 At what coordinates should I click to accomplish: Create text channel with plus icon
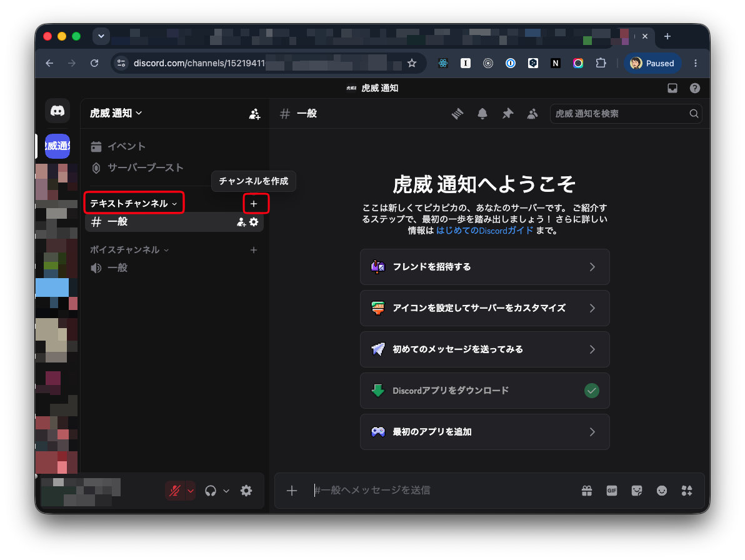254,204
